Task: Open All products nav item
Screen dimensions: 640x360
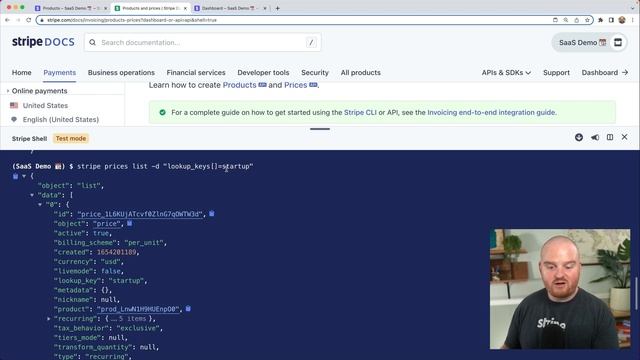Action: (361, 73)
